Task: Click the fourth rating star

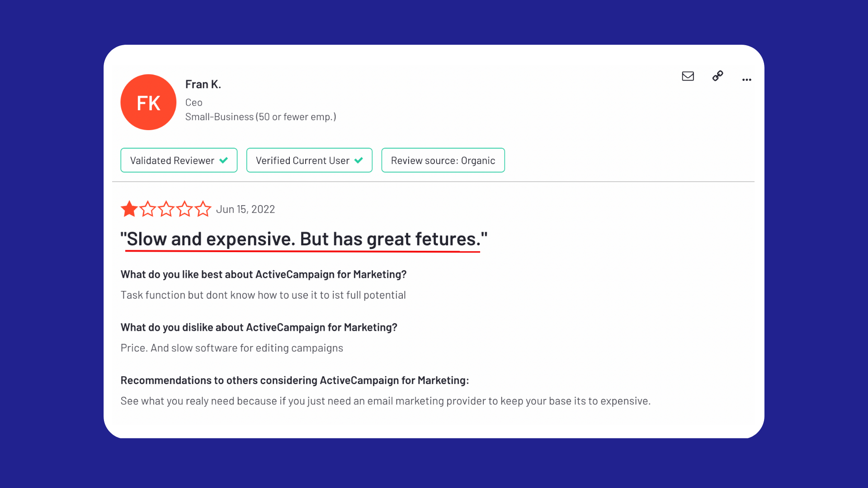Action: click(184, 209)
